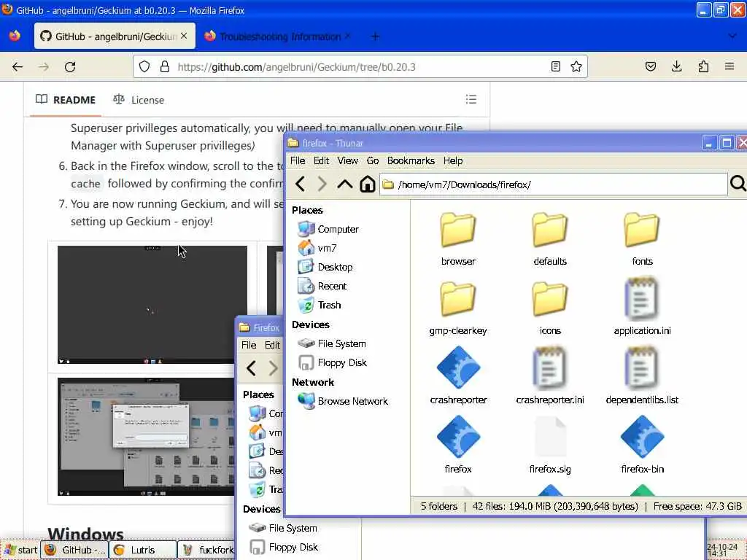Image resolution: width=747 pixels, height=560 pixels.
Task: Open the Edit menu in front Thunar window
Action: (321, 160)
